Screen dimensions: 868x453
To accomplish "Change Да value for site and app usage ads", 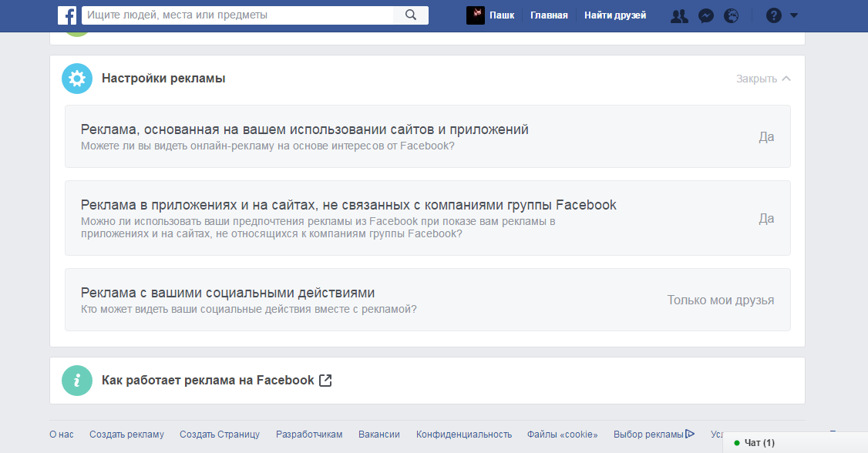I will [766, 136].
